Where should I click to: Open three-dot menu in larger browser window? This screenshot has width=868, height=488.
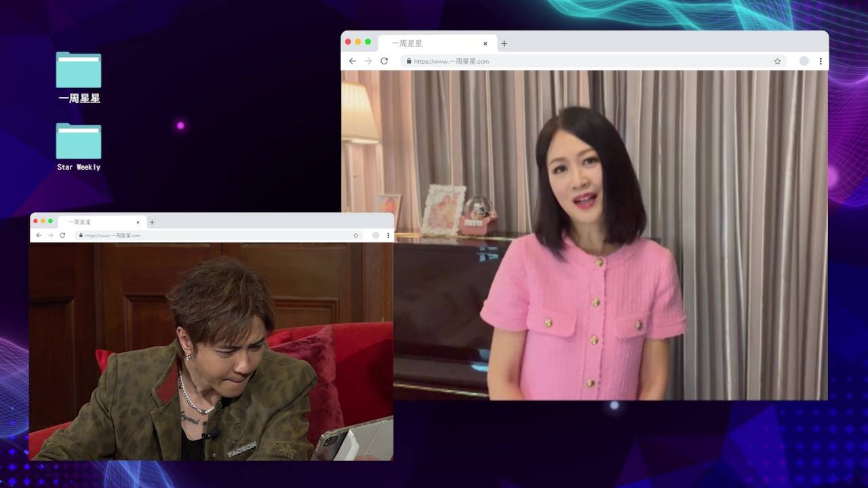click(821, 61)
